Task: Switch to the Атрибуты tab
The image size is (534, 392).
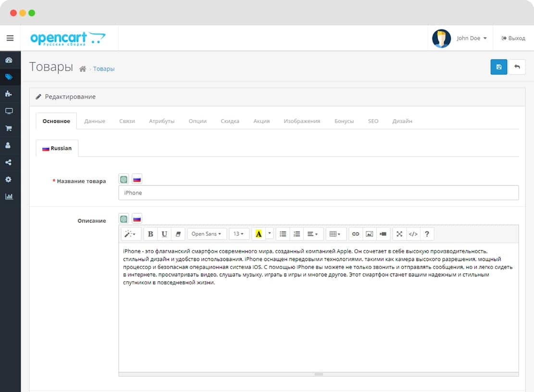Action: (162, 121)
